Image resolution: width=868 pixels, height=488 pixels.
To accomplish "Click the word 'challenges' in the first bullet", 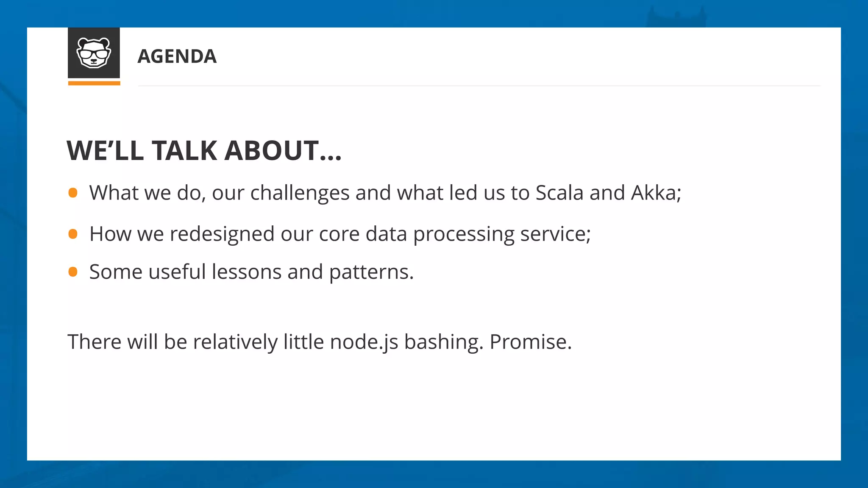I will click(x=300, y=193).
